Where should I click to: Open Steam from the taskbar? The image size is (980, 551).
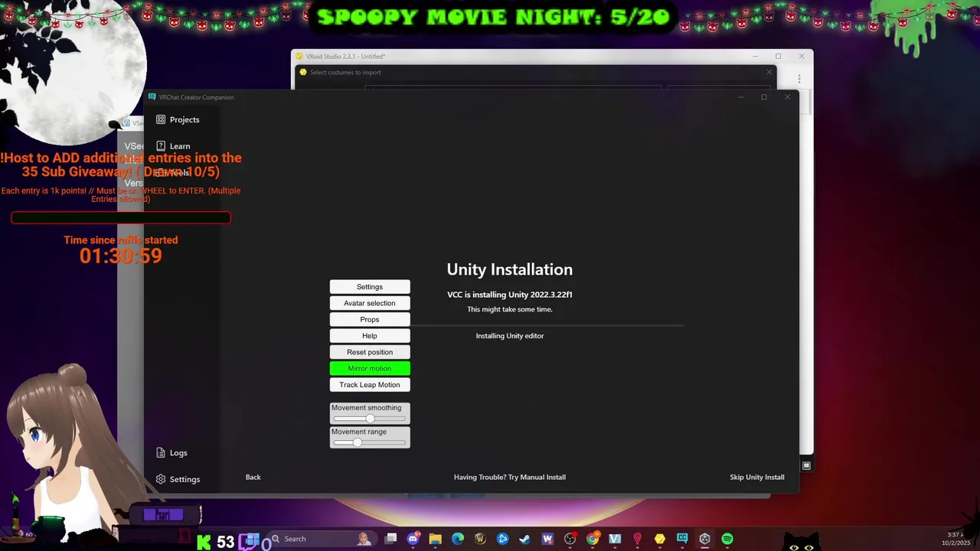525,539
